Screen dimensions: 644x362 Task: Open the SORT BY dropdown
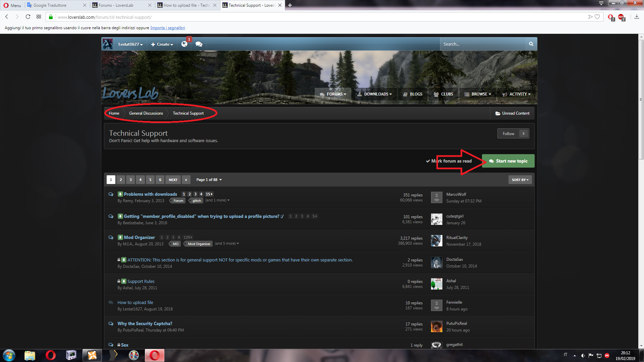point(520,180)
